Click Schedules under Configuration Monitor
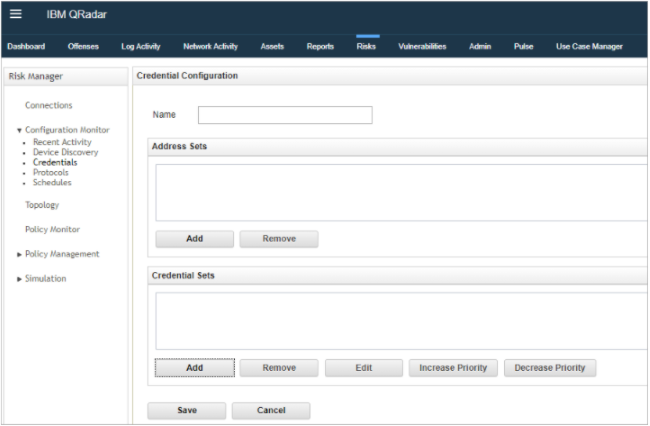 pos(52,183)
